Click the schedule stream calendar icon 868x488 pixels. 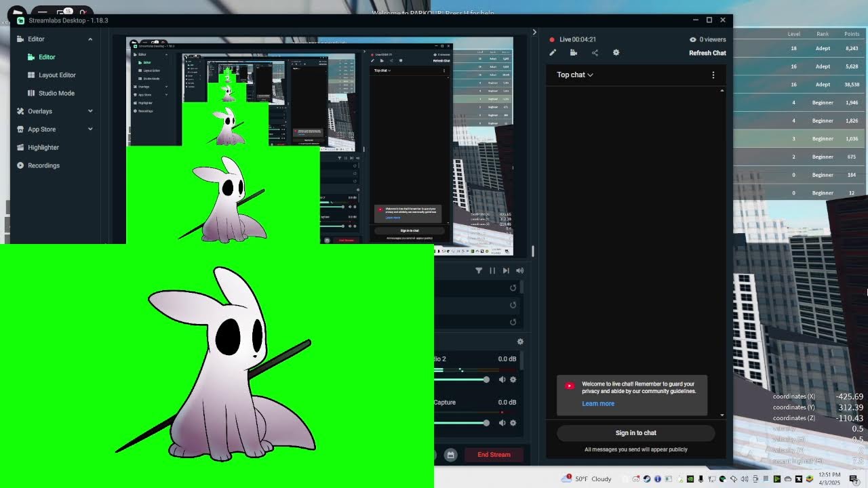pos(450,455)
